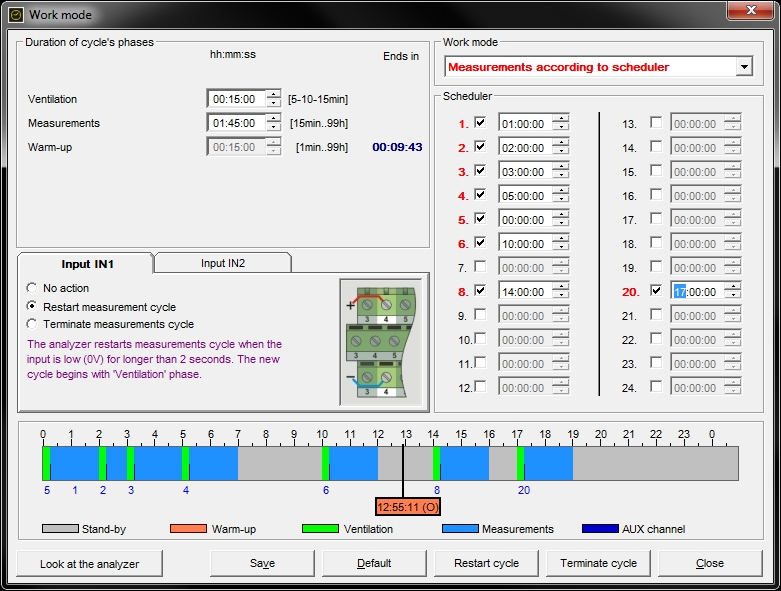Click the 12:55:11 current time marker
The image size is (781, 591).
point(408,507)
